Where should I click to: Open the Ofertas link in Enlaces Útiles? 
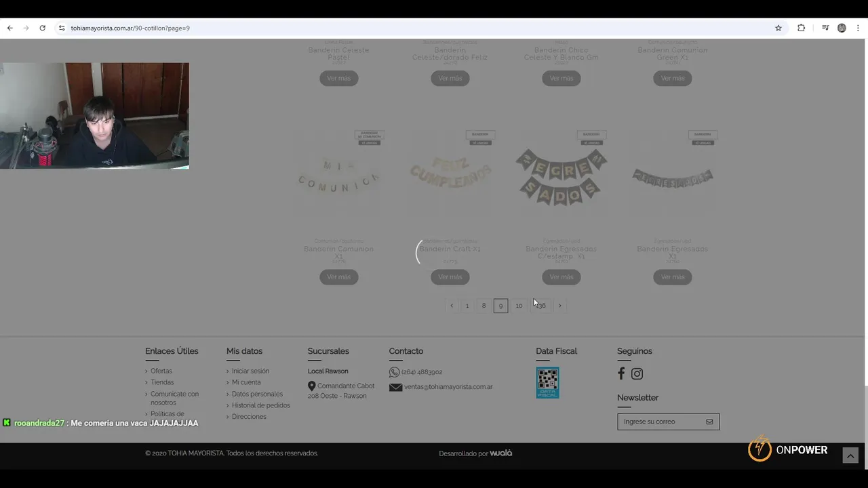point(161,371)
